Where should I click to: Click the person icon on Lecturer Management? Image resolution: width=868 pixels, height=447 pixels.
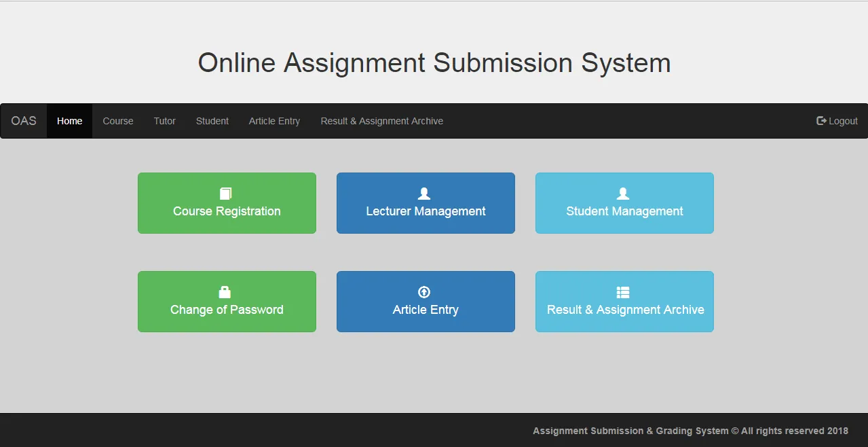424,194
